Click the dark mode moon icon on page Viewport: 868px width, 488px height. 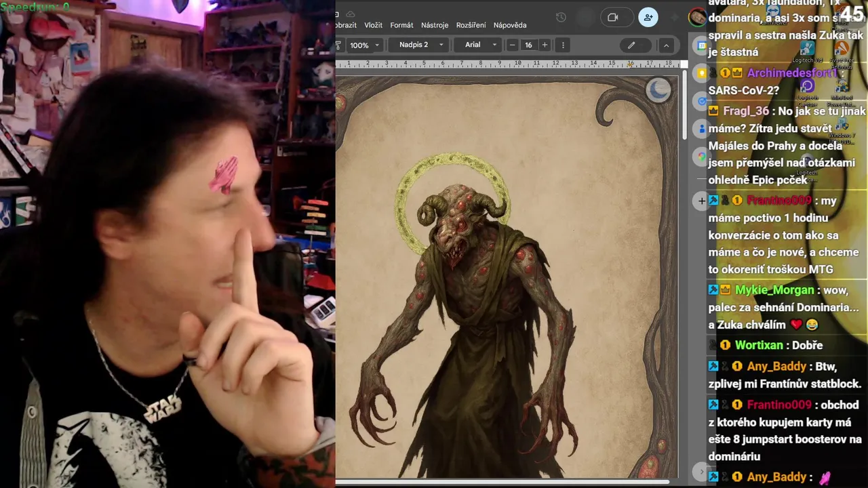click(x=657, y=89)
